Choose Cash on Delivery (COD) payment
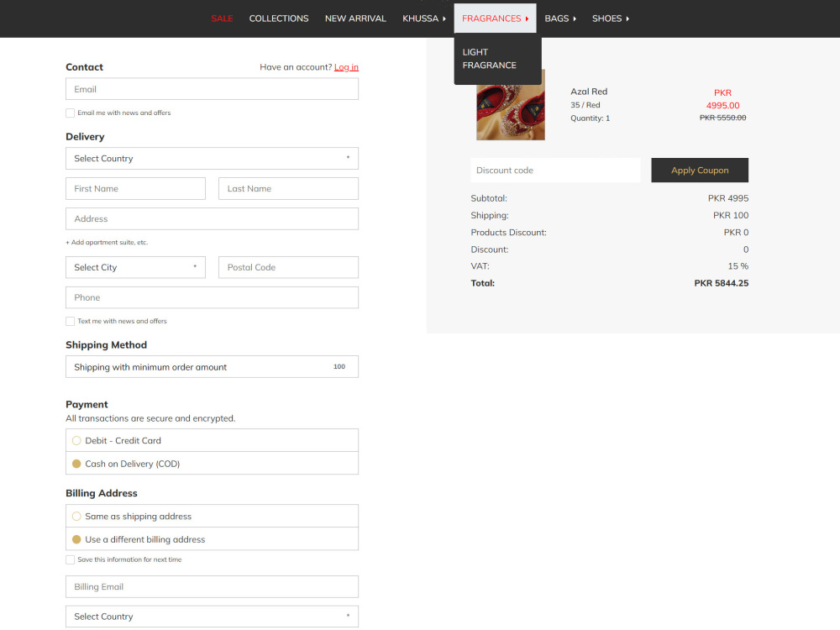Image resolution: width=840 pixels, height=630 pixels. click(76, 464)
